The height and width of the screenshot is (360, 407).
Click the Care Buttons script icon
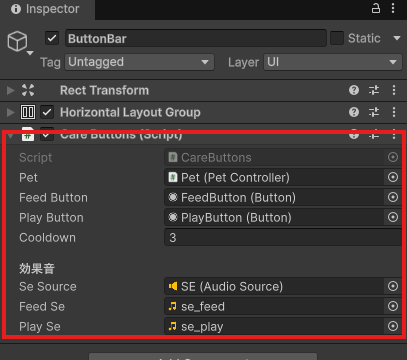tap(28, 134)
